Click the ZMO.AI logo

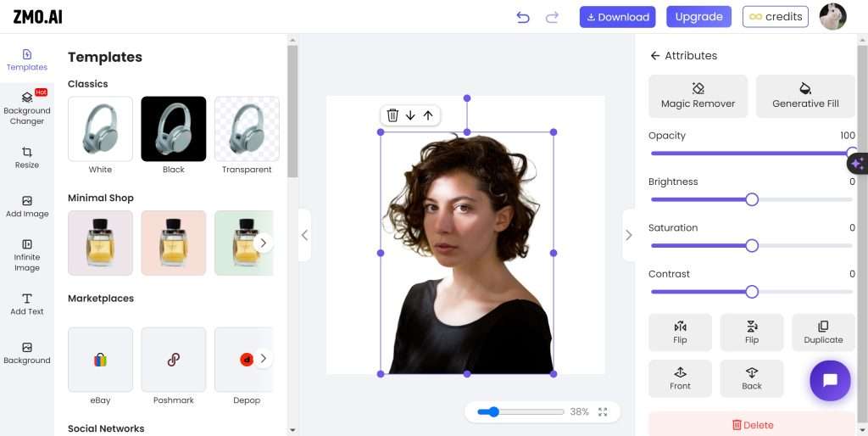pos(37,17)
